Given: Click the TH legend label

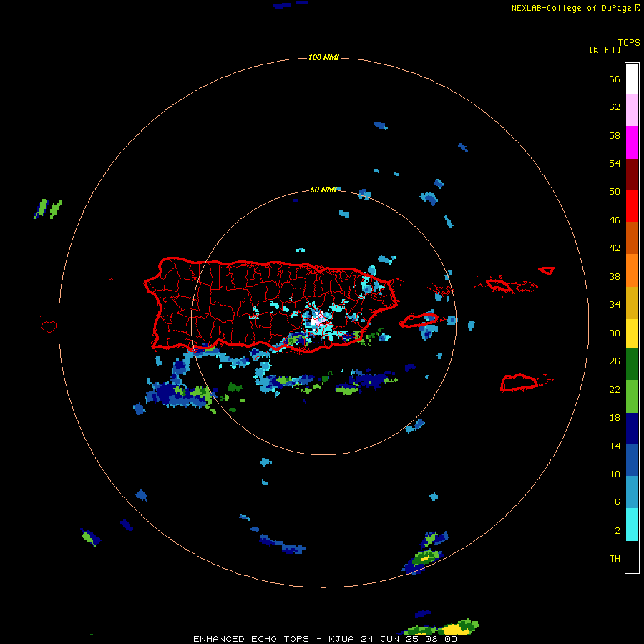Looking at the screenshot, I should 615,559.
